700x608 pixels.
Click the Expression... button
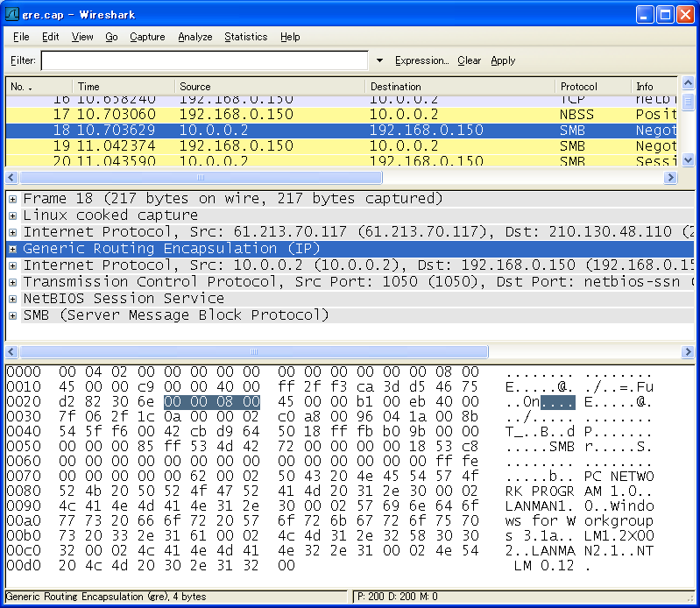pos(422,60)
